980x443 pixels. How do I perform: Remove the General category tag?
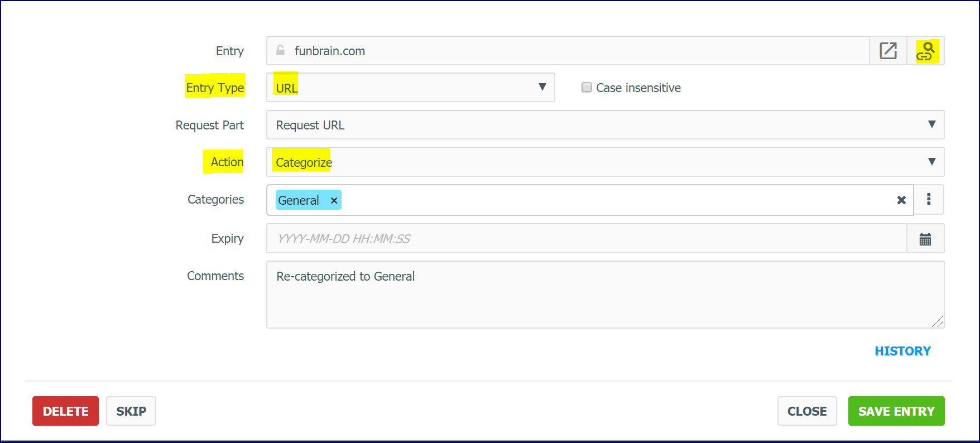click(x=334, y=200)
